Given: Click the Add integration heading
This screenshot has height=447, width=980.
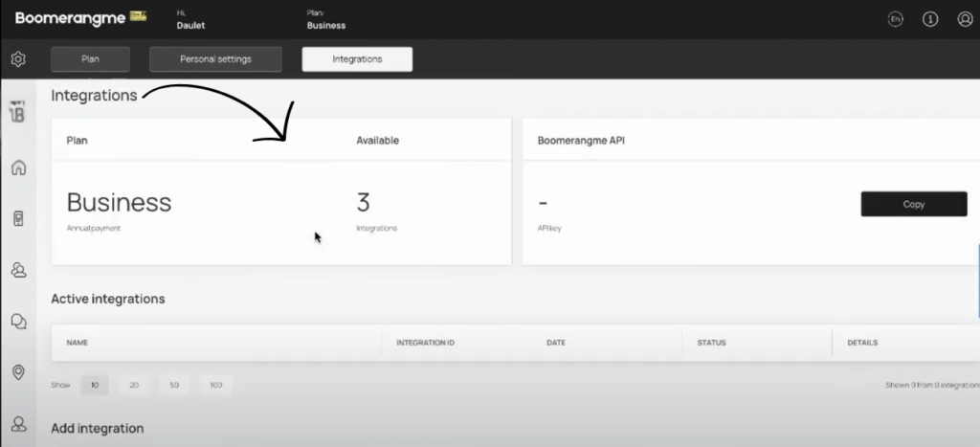Looking at the screenshot, I should click(x=97, y=428).
